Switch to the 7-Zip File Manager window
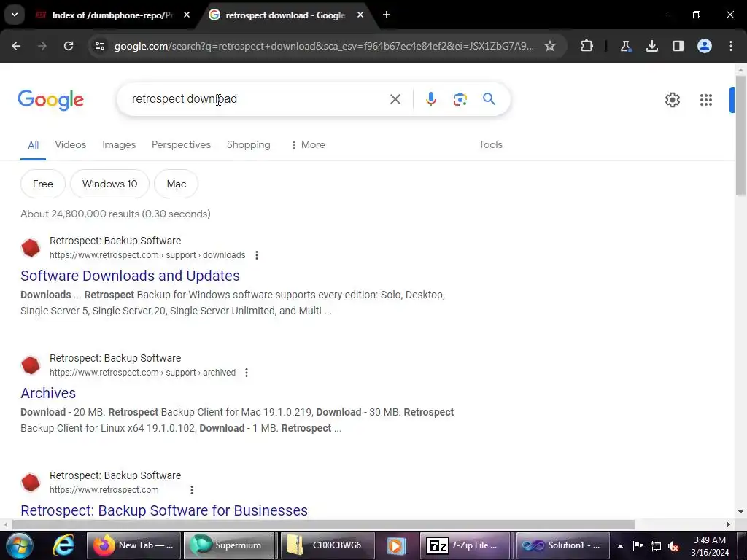The height and width of the screenshot is (560, 747). (465, 545)
